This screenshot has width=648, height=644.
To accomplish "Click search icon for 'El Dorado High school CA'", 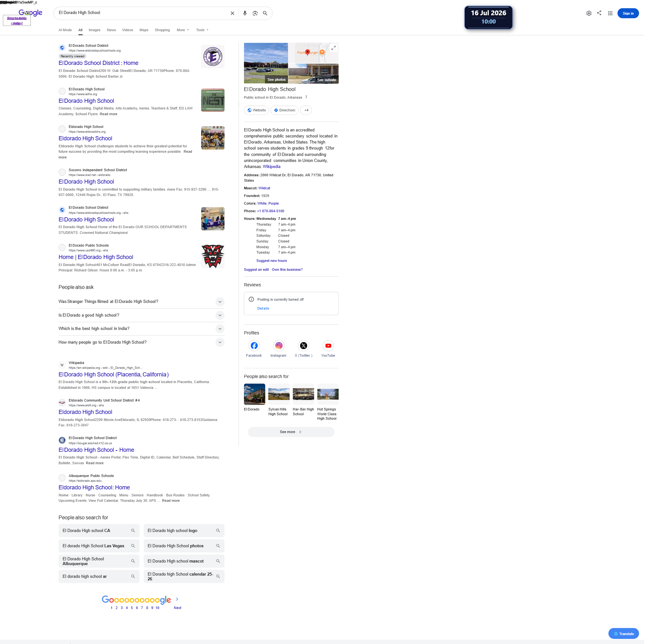I will (134, 533).
